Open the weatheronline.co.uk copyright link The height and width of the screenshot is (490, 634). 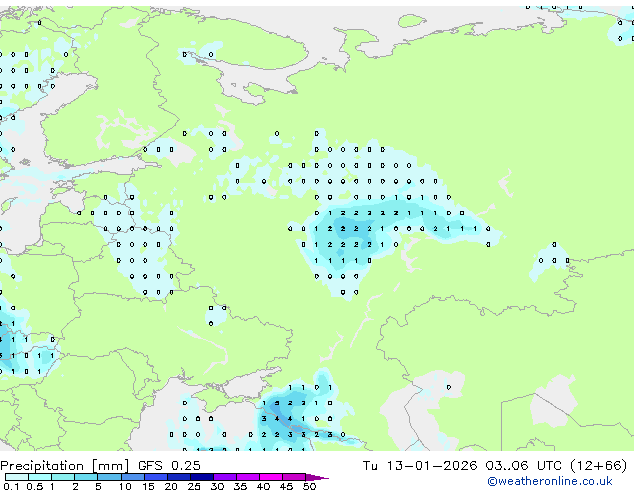550,482
